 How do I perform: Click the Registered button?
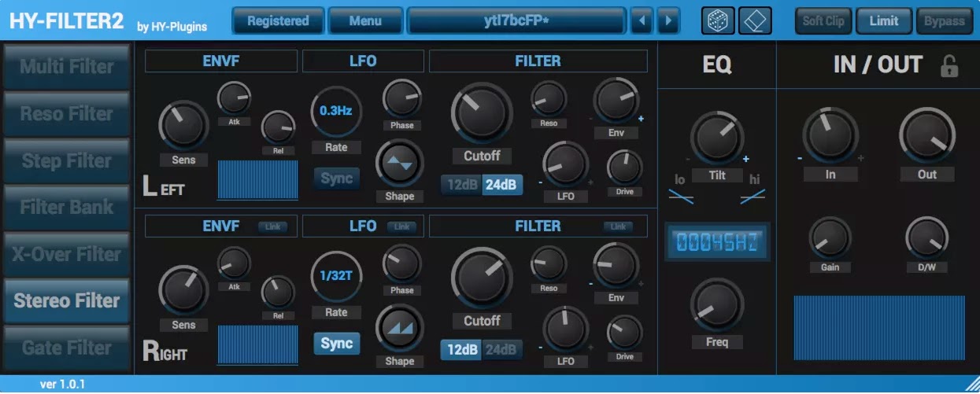point(278,20)
